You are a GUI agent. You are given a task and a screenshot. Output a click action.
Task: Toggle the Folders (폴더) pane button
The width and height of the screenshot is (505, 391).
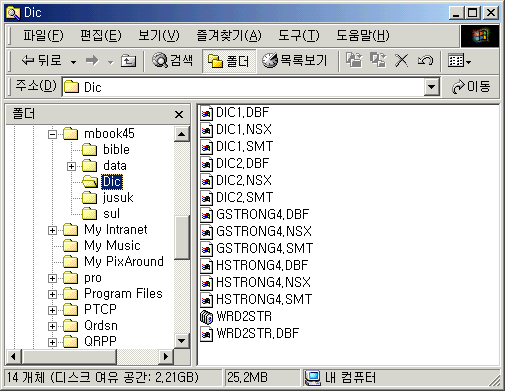point(229,61)
